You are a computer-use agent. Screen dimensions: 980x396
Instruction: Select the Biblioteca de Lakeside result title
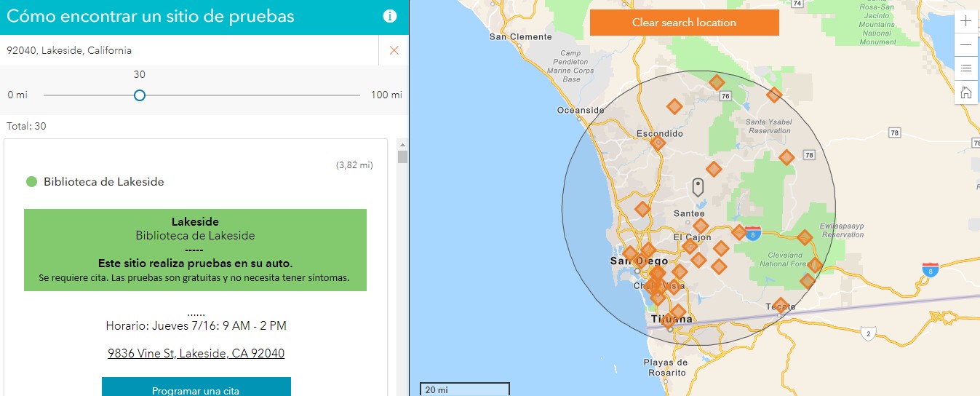tap(103, 182)
